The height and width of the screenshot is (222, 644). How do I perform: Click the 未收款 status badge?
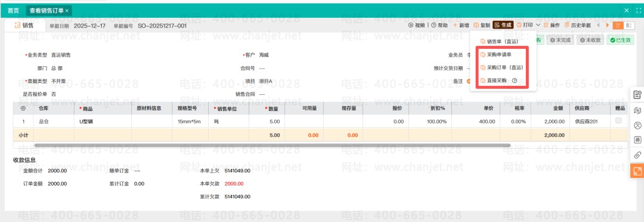590,41
